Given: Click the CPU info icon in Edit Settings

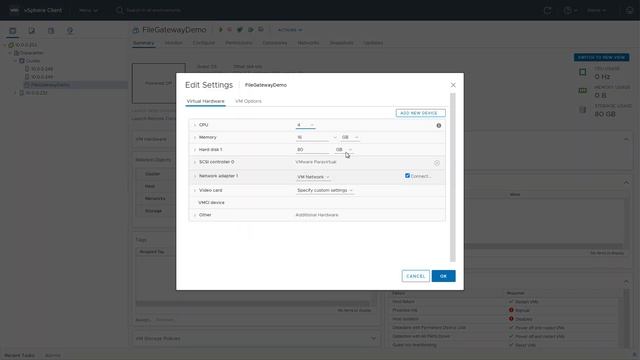Looking at the screenshot, I should (439, 126).
